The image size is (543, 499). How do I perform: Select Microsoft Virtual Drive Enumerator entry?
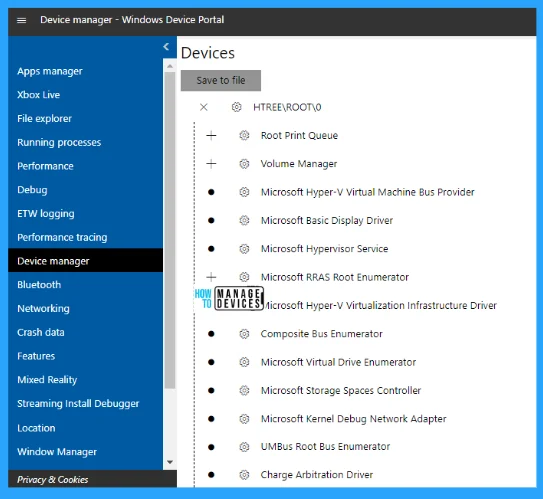click(338, 362)
